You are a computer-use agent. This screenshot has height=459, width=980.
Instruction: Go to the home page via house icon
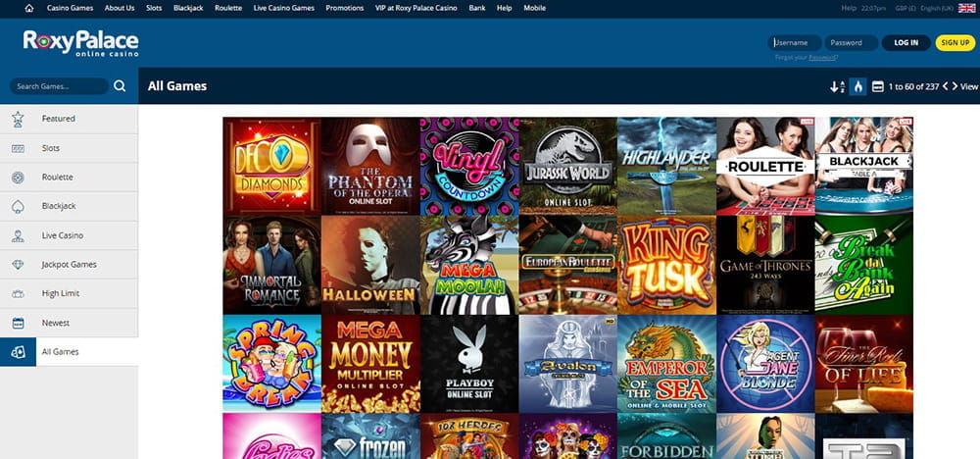coord(28,8)
